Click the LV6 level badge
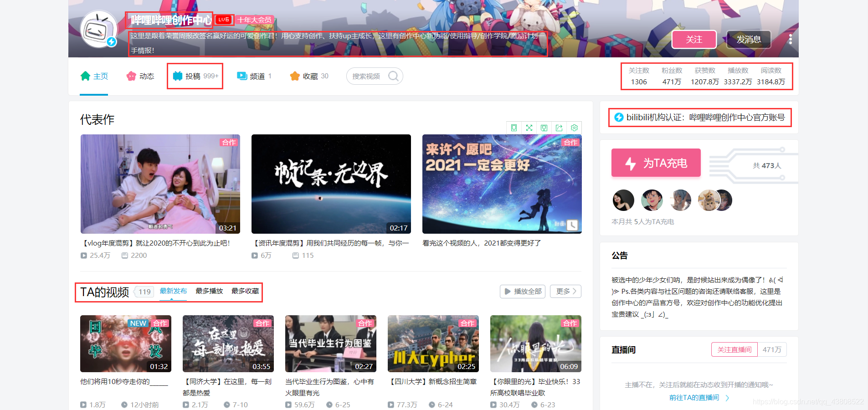 pos(224,20)
